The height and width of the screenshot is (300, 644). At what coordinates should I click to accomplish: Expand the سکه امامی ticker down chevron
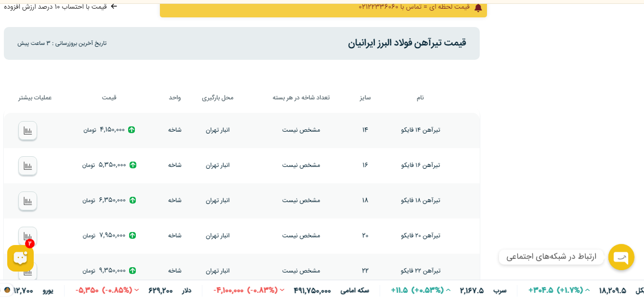coord(282,290)
